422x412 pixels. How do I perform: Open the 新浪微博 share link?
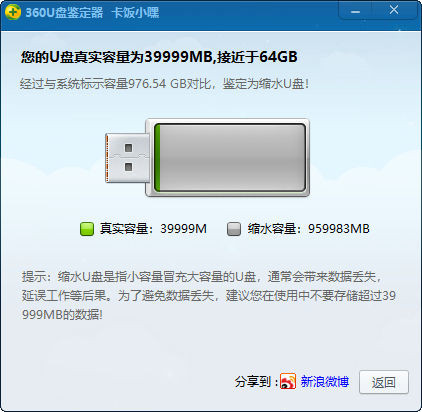click(325, 381)
